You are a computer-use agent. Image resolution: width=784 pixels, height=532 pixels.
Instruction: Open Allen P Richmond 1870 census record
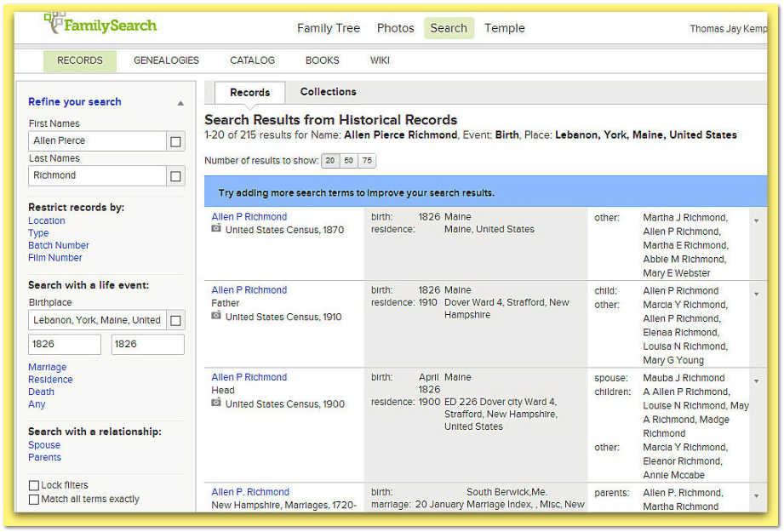(x=249, y=217)
